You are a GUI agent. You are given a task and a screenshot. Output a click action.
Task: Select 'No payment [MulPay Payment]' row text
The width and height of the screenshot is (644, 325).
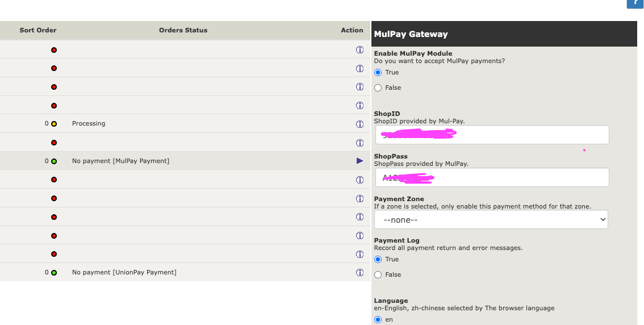121,161
